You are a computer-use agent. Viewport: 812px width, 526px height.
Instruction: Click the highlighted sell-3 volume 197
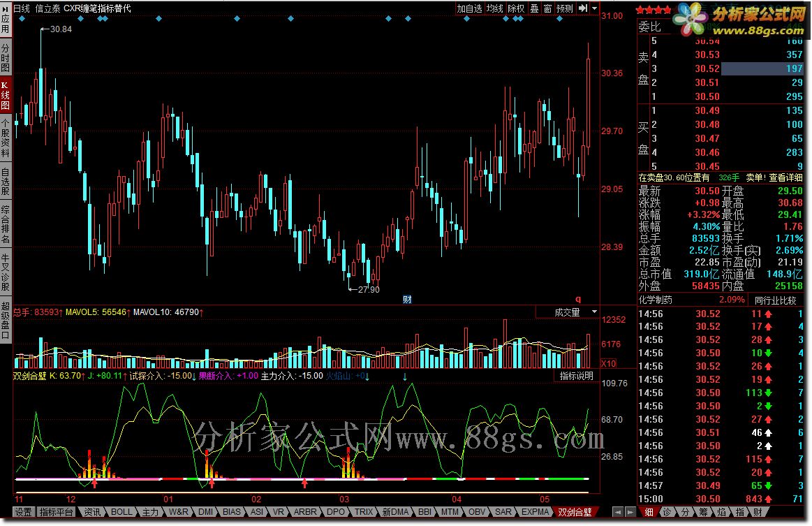[x=762, y=68]
